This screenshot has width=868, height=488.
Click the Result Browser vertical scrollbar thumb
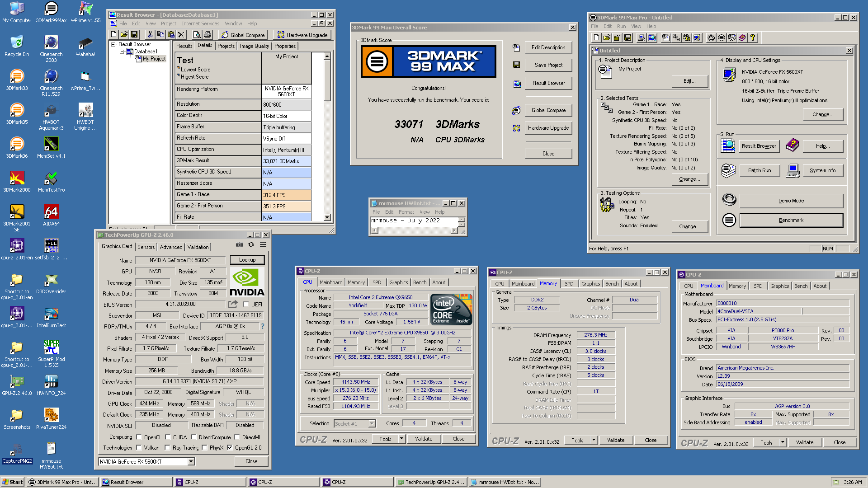click(x=327, y=80)
